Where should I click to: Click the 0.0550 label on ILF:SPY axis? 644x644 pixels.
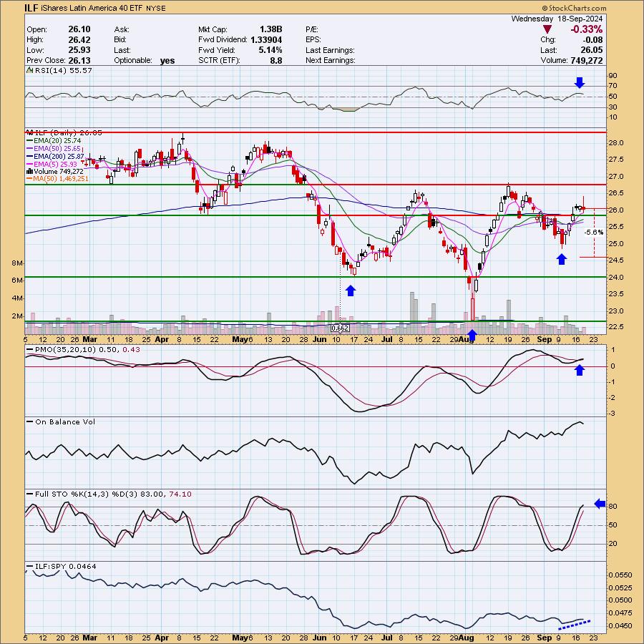[x=619, y=575]
